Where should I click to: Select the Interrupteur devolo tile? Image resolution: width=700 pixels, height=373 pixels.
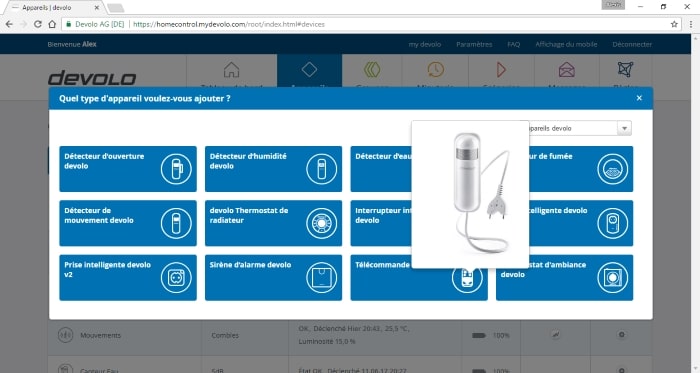pos(381,223)
